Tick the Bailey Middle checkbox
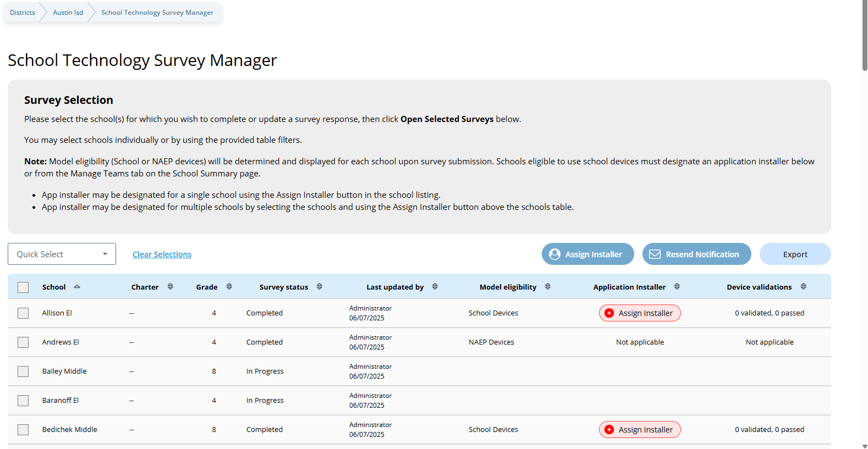The height and width of the screenshot is (449, 868). point(23,372)
